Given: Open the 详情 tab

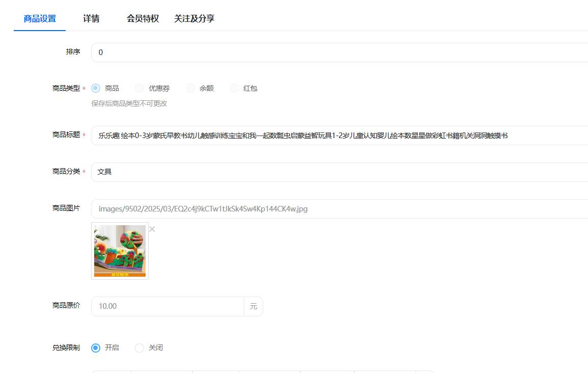Looking at the screenshot, I should pyautogui.click(x=91, y=18).
